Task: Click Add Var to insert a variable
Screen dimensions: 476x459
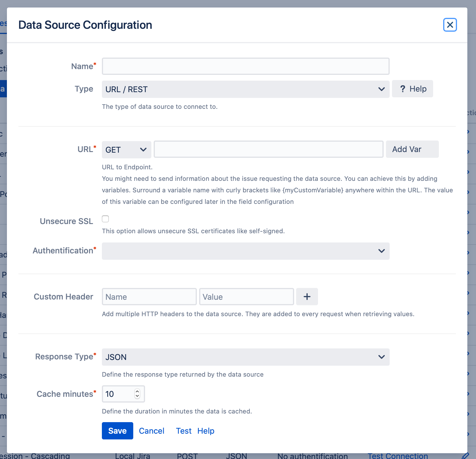Action: [412, 149]
